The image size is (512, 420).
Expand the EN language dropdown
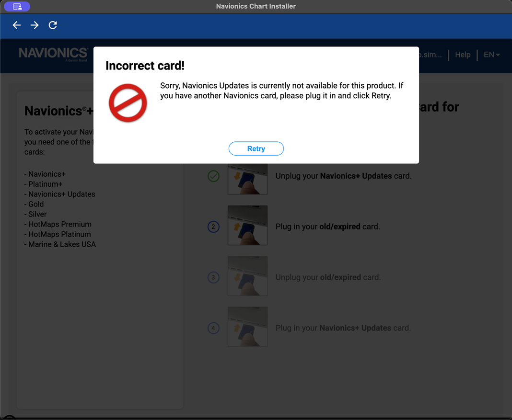point(492,55)
